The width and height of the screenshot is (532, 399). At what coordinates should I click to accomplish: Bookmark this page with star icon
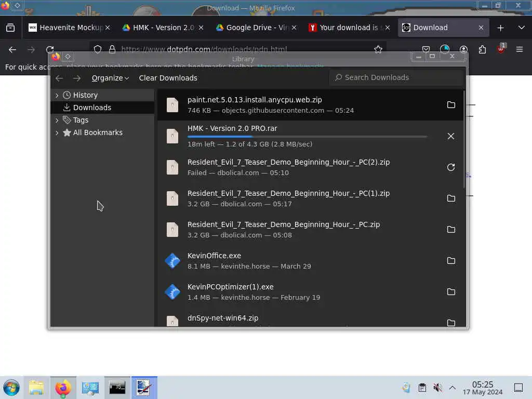(378, 49)
